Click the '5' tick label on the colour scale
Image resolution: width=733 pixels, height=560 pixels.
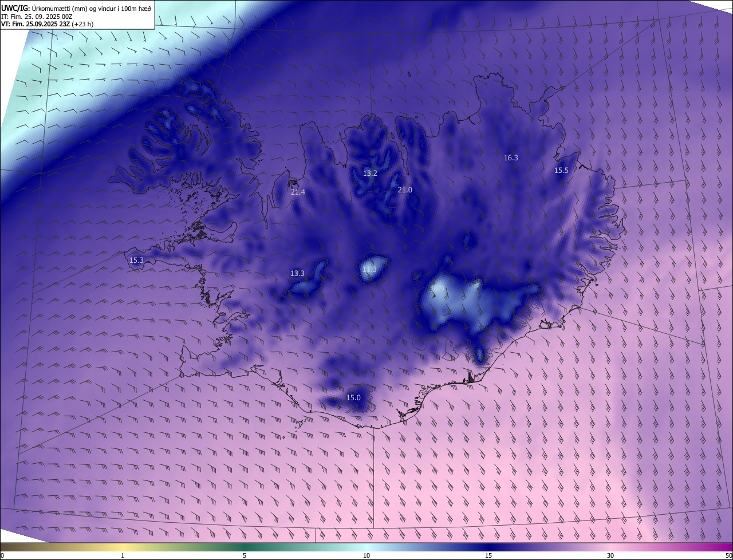click(x=245, y=555)
